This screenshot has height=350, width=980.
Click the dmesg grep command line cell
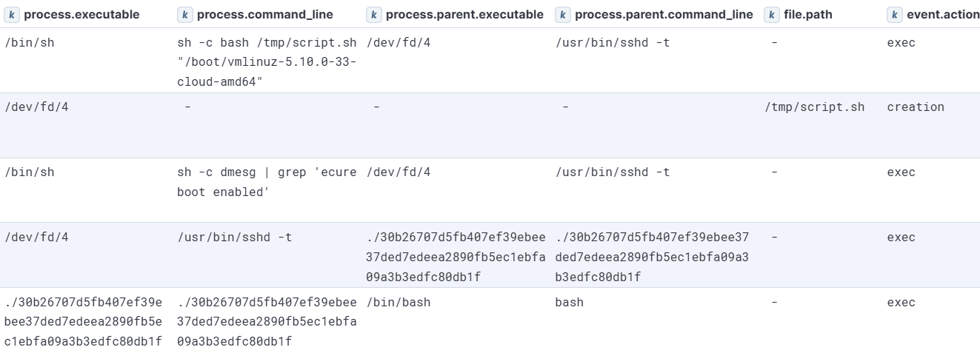coord(266,182)
